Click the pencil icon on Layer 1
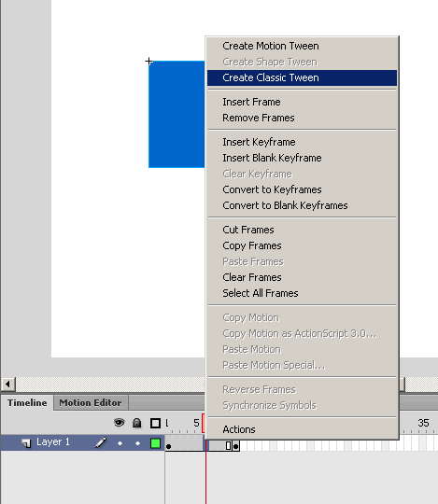The image size is (438, 504). [101, 442]
